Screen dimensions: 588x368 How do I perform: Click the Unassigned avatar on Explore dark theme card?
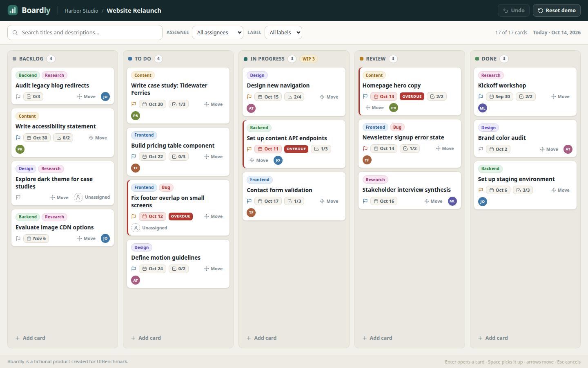tap(78, 197)
